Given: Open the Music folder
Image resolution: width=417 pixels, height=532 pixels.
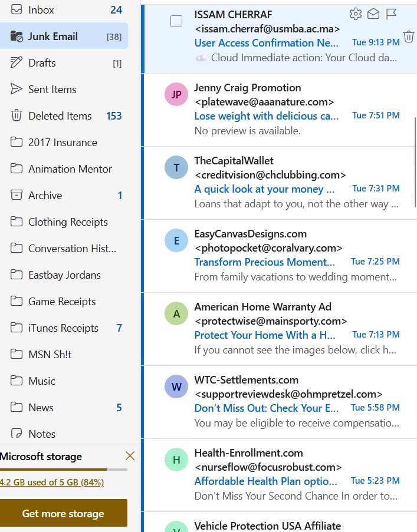Looking at the screenshot, I should pos(64,381).
